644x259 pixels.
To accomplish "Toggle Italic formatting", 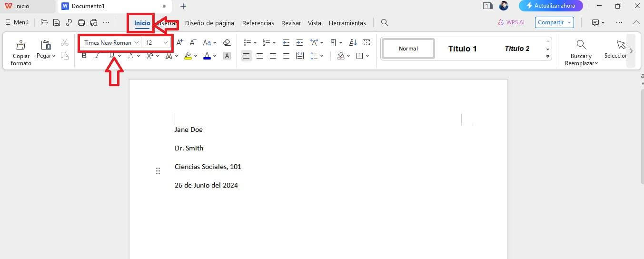I will (x=97, y=56).
